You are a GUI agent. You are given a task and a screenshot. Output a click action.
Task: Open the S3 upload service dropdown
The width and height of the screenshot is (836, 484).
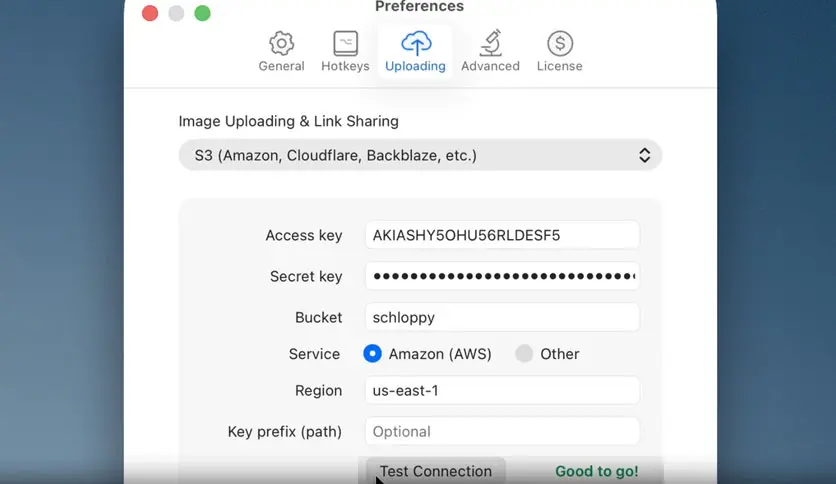coord(420,155)
